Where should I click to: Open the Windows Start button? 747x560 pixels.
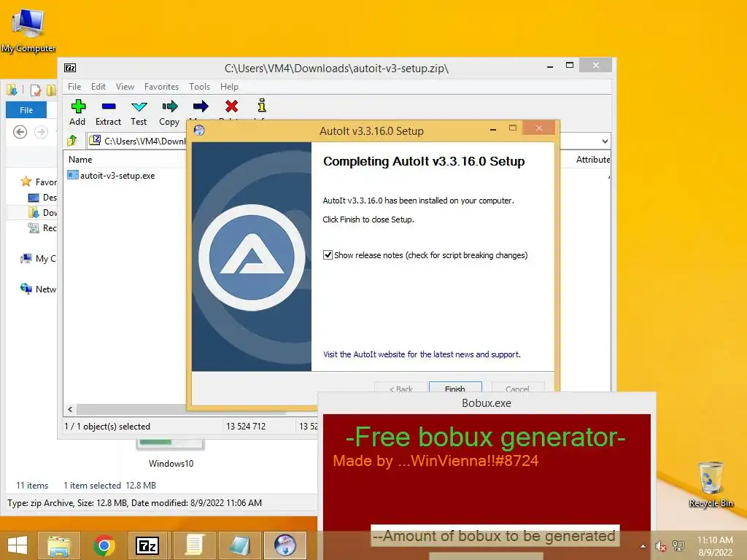pyautogui.click(x=18, y=545)
